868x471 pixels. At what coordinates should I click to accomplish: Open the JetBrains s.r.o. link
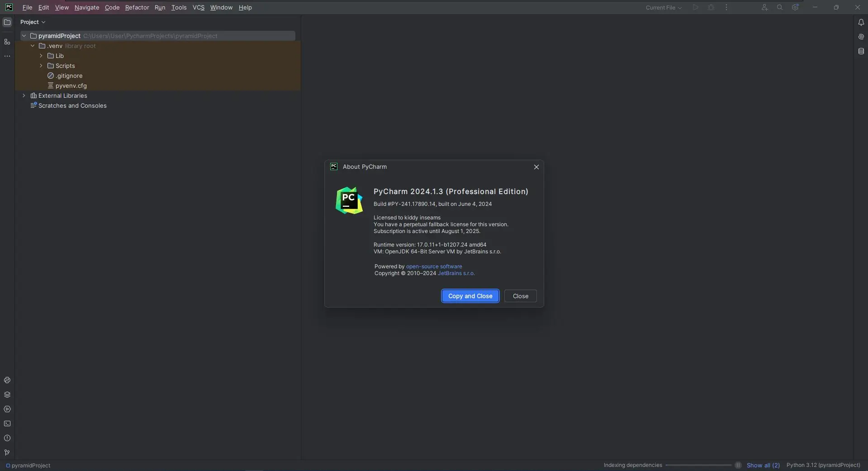click(x=456, y=273)
